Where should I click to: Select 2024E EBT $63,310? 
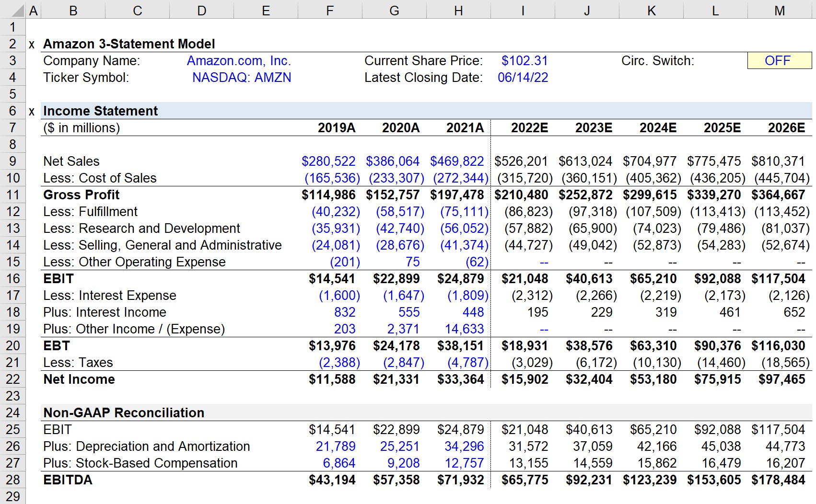coord(653,346)
